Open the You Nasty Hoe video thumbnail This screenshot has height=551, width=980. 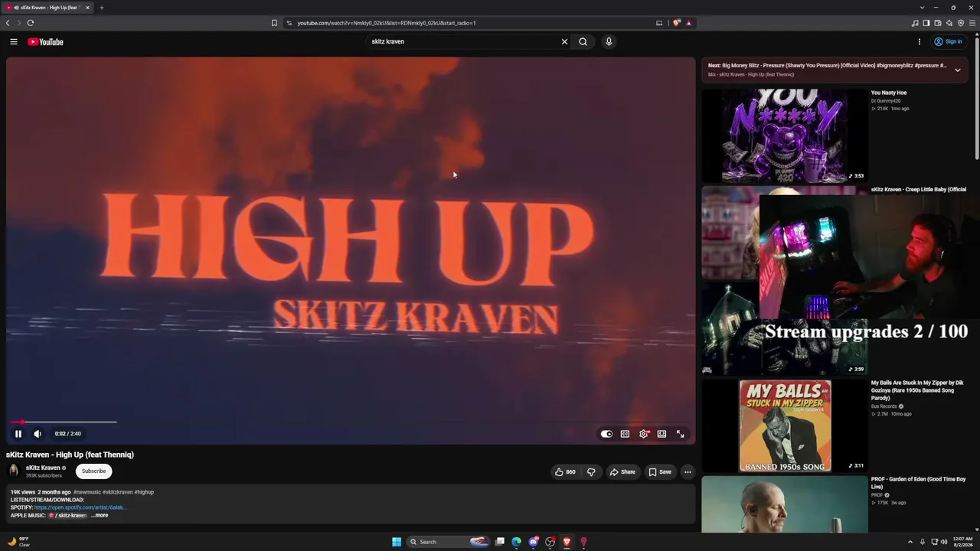point(785,135)
